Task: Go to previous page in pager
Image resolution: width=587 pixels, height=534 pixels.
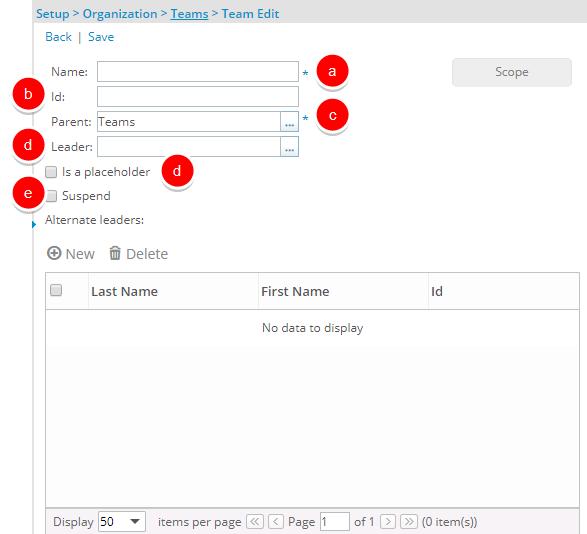Action: pos(276,521)
